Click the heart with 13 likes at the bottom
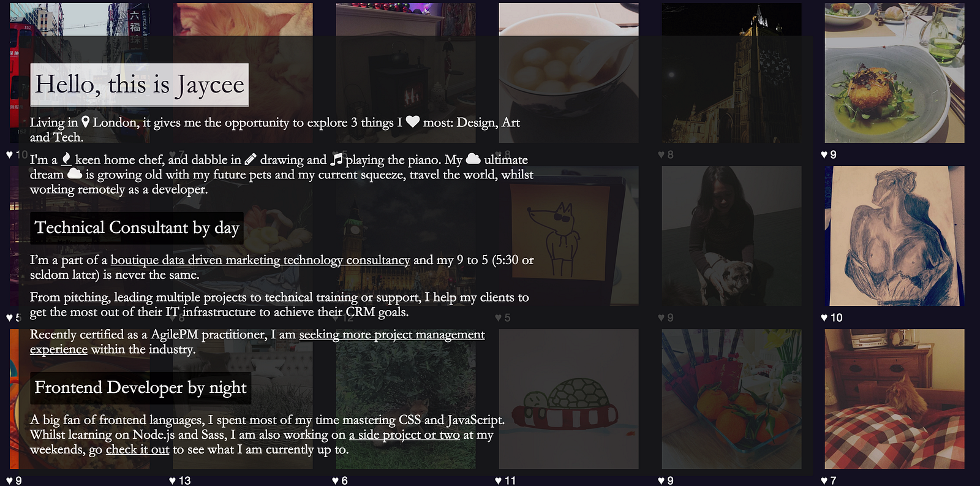 [x=173, y=480]
